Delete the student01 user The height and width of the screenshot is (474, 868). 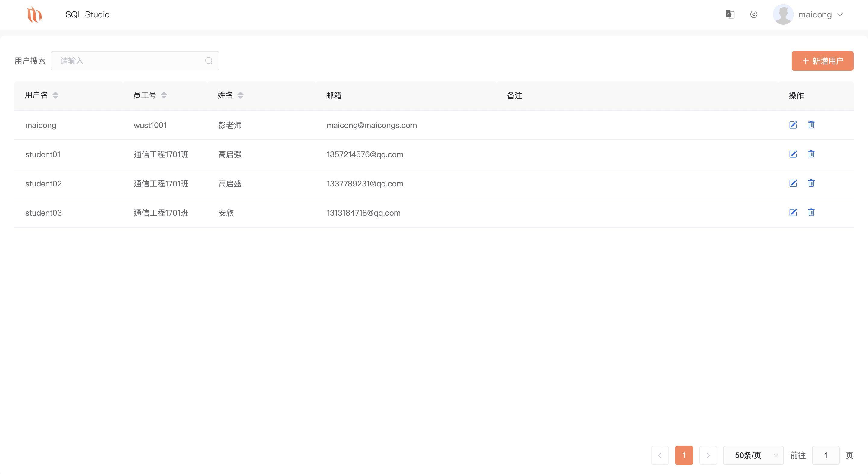pos(811,154)
